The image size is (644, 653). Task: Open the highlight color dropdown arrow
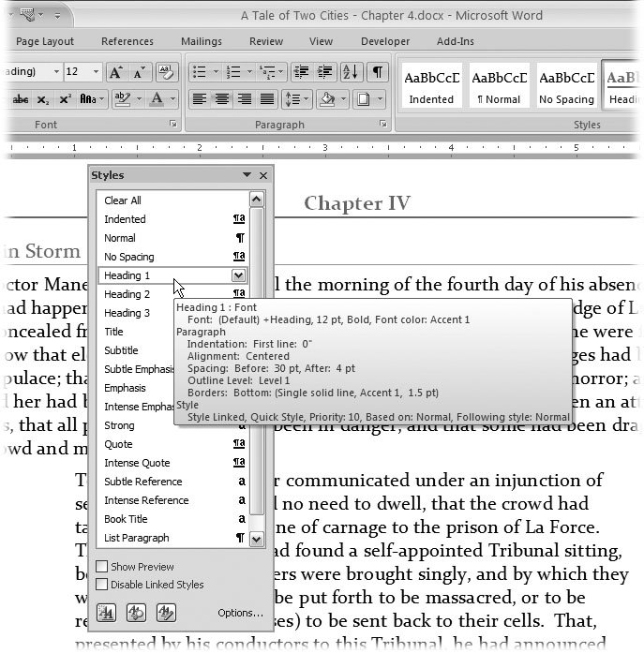[139, 99]
